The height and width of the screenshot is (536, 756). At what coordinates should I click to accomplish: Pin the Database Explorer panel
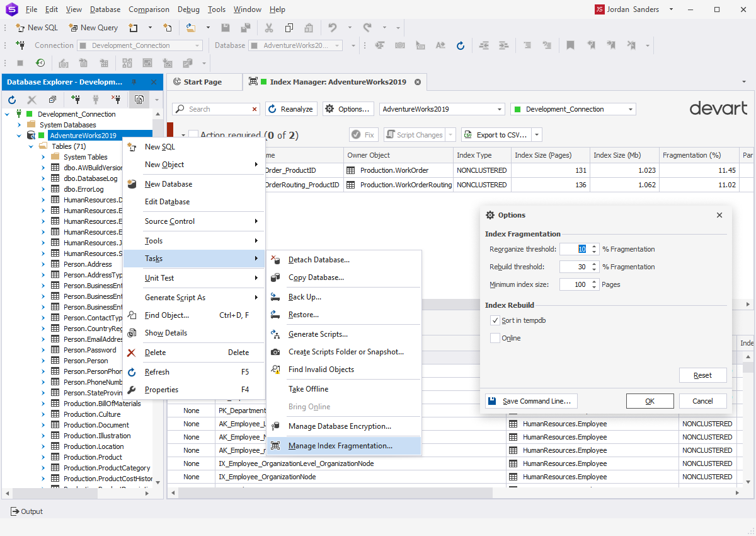[x=134, y=81]
